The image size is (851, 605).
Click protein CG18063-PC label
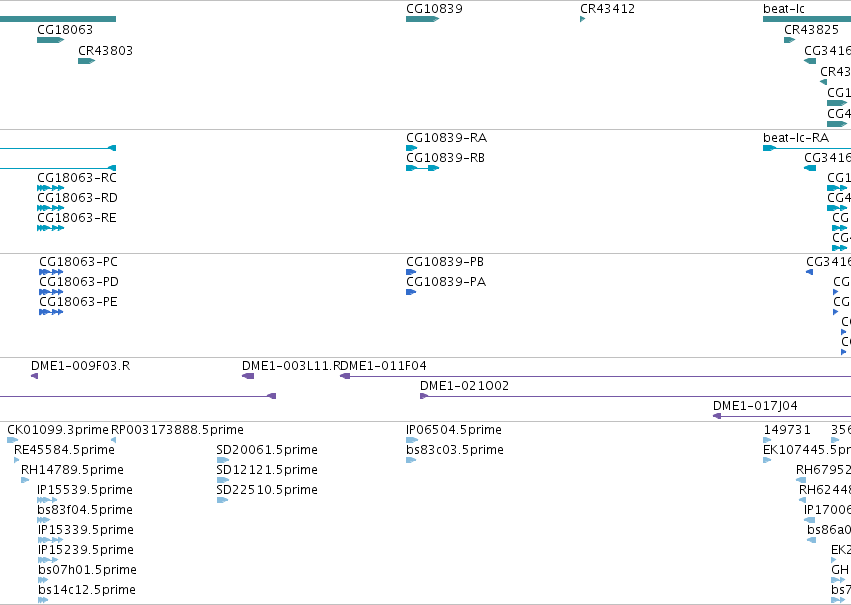[x=78, y=262]
